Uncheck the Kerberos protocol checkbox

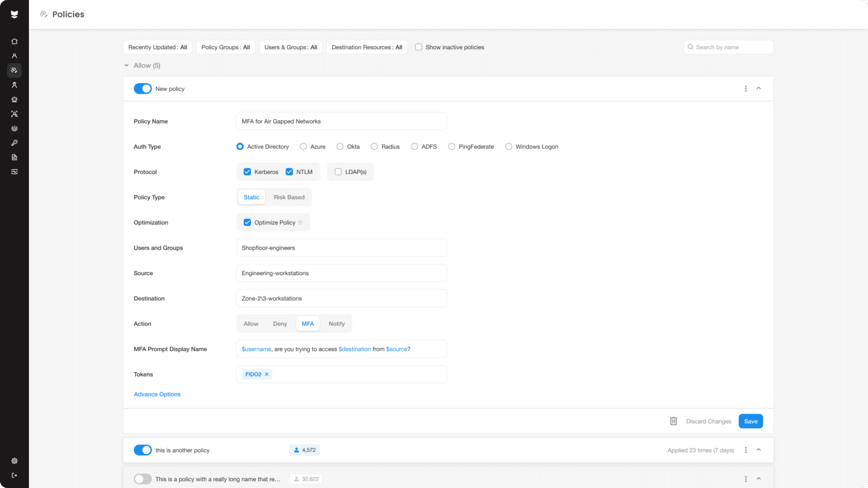[247, 172]
